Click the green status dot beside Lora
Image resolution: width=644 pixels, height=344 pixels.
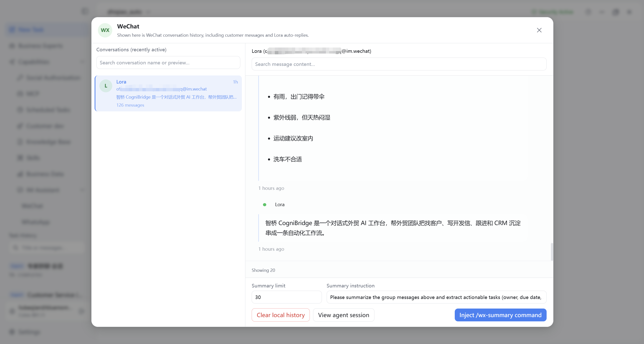tap(264, 205)
